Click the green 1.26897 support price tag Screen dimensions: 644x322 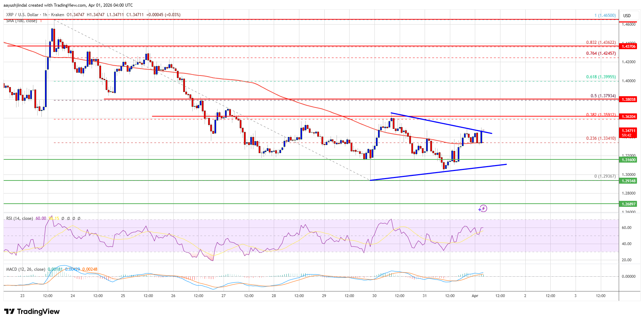629,204
